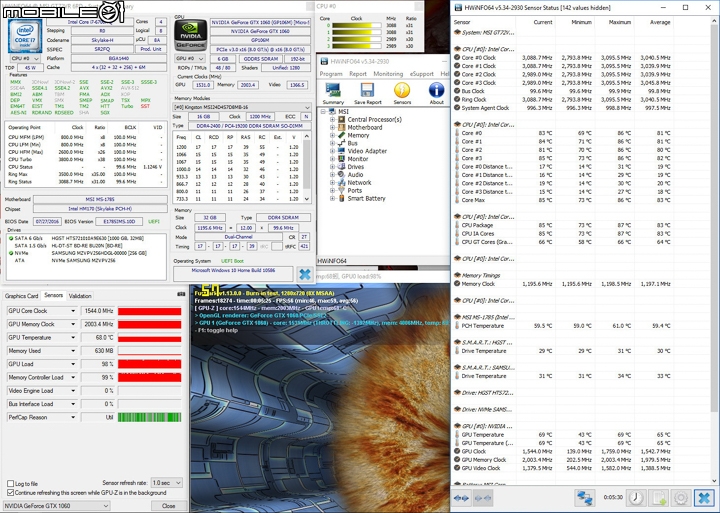Click the collapse-columns arrows icon in Sensor Status
The width and height of the screenshot is (720, 513).
click(x=485, y=498)
